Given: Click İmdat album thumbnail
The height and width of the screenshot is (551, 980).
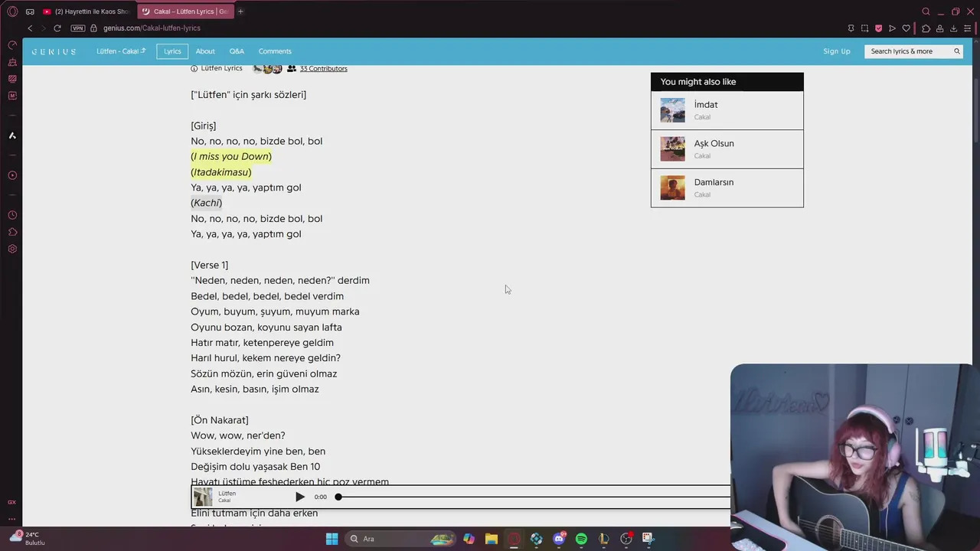Looking at the screenshot, I should [673, 110].
